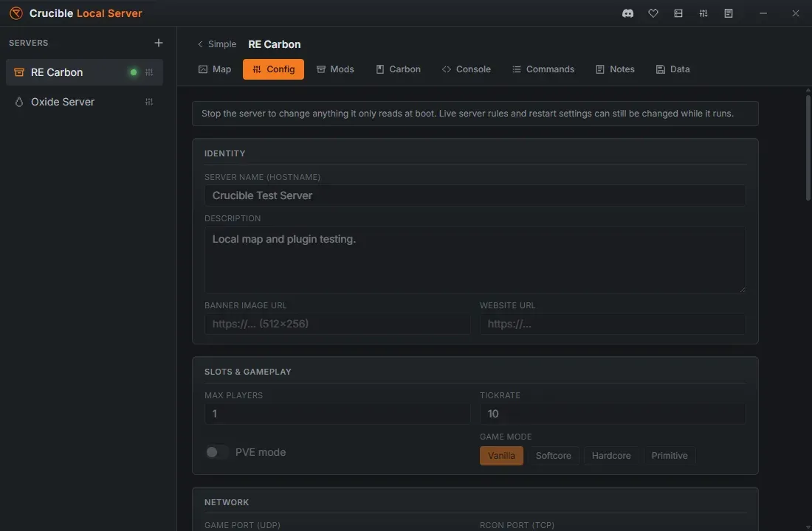Open the Notes tab

615,69
